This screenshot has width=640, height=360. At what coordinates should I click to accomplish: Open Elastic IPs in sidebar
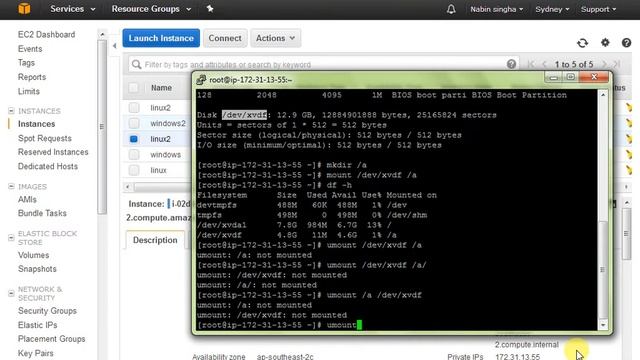(x=38, y=325)
